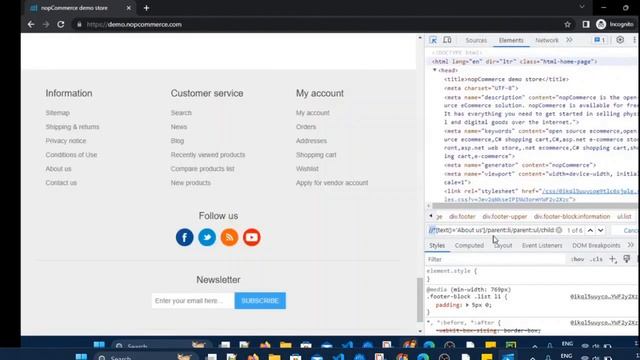Open the Wishlist link

coord(307,169)
